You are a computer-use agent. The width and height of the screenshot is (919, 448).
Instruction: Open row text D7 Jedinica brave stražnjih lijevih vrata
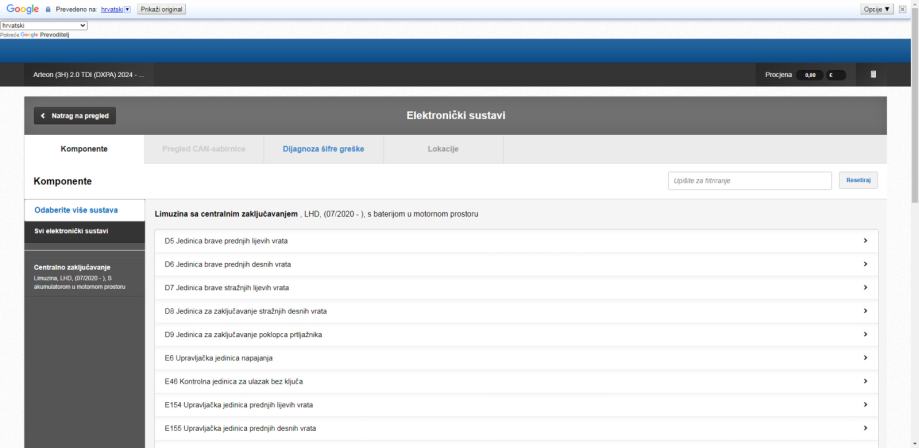pos(227,288)
